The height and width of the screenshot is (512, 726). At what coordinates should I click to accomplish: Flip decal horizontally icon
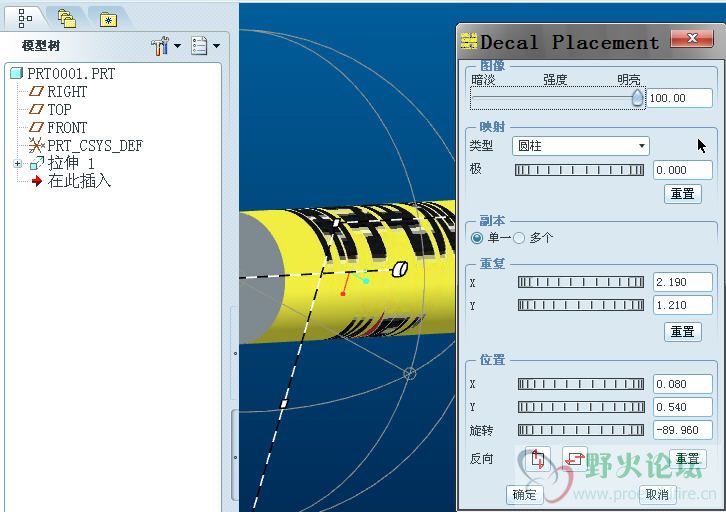pyautogui.click(x=575, y=459)
